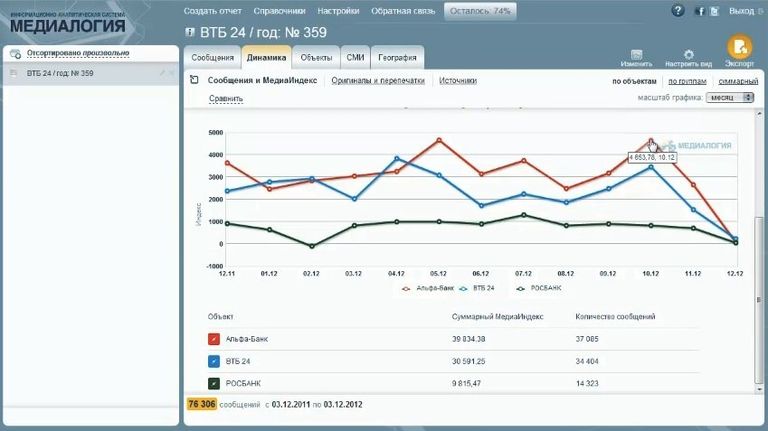Viewport: 768px width, 431px height.
Task: Select the по объектам grouping
Action: (x=634, y=81)
